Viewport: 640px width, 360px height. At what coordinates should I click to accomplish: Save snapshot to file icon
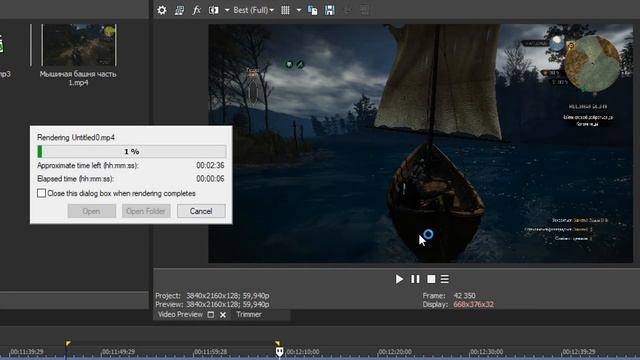coord(330,10)
